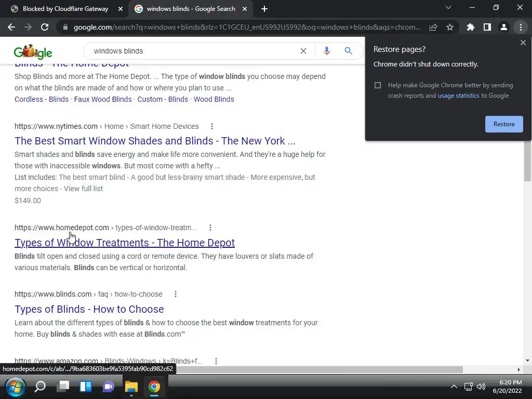Image resolution: width=532 pixels, height=399 pixels.
Task: Click the vertical scrollbar thumb
Action: [x=527, y=161]
